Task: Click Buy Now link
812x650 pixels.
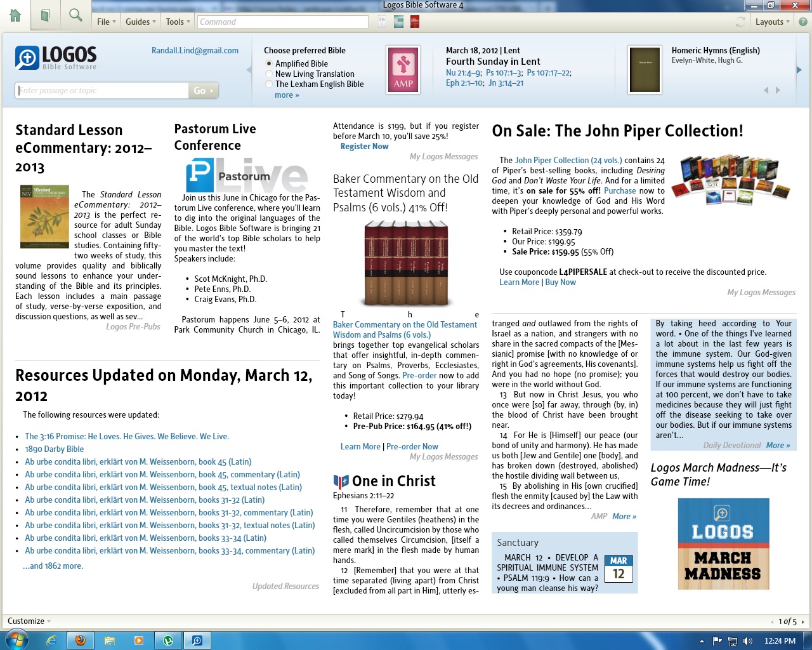Action: click(561, 282)
